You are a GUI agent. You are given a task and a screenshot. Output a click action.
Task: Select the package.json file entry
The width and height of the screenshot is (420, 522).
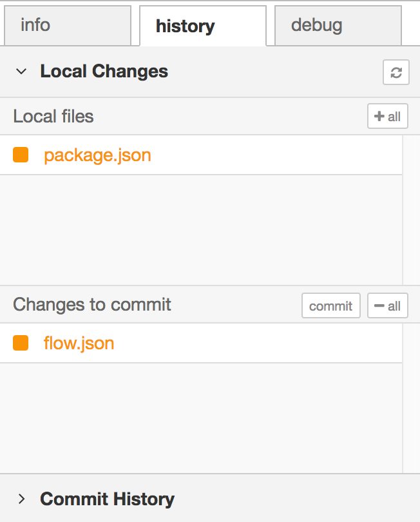pyautogui.click(x=97, y=155)
